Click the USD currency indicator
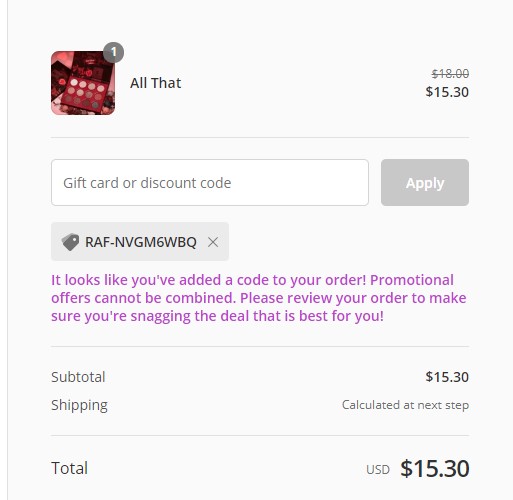Viewport: 513px width, 500px height. [x=378, y=470]
